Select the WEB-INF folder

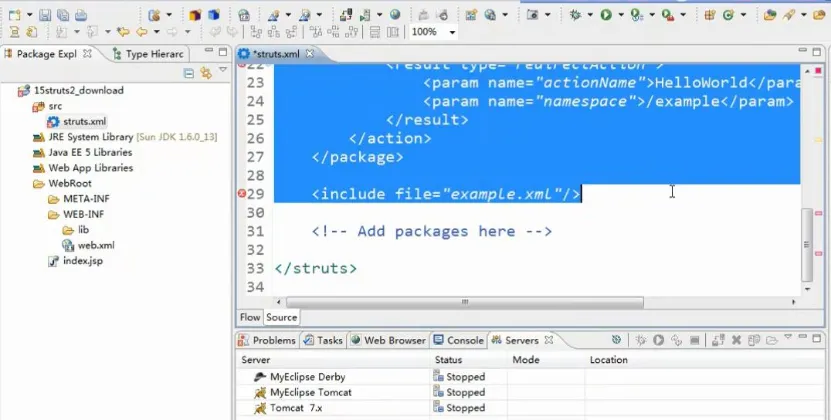76,214
